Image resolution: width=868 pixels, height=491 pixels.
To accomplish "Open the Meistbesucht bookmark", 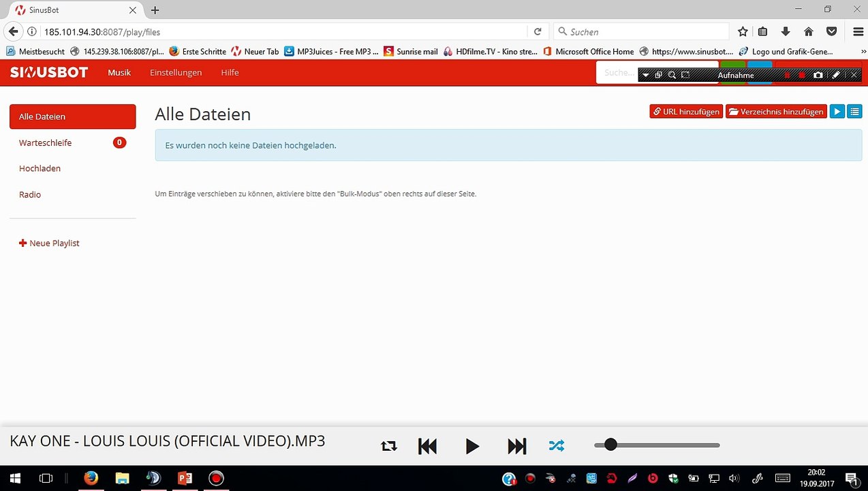I will coord(35,51).
